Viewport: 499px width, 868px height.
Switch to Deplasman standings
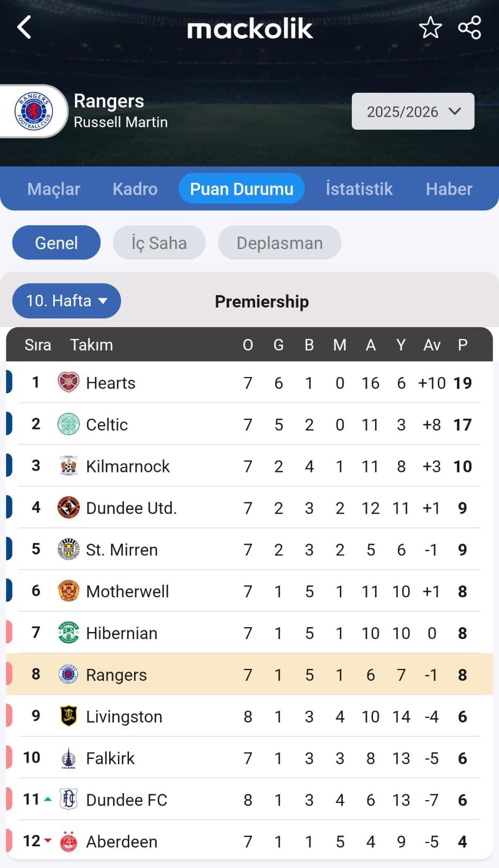tap(280, 242)
